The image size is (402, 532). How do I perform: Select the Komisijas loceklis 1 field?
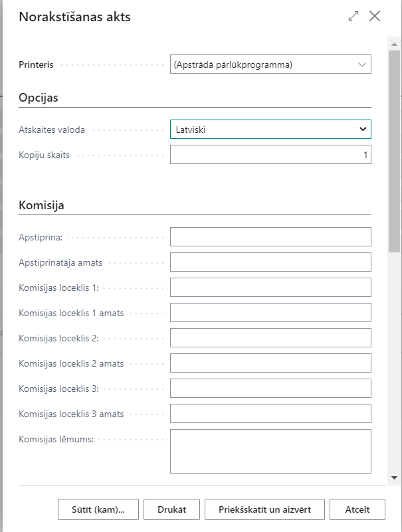click(270, 288)
